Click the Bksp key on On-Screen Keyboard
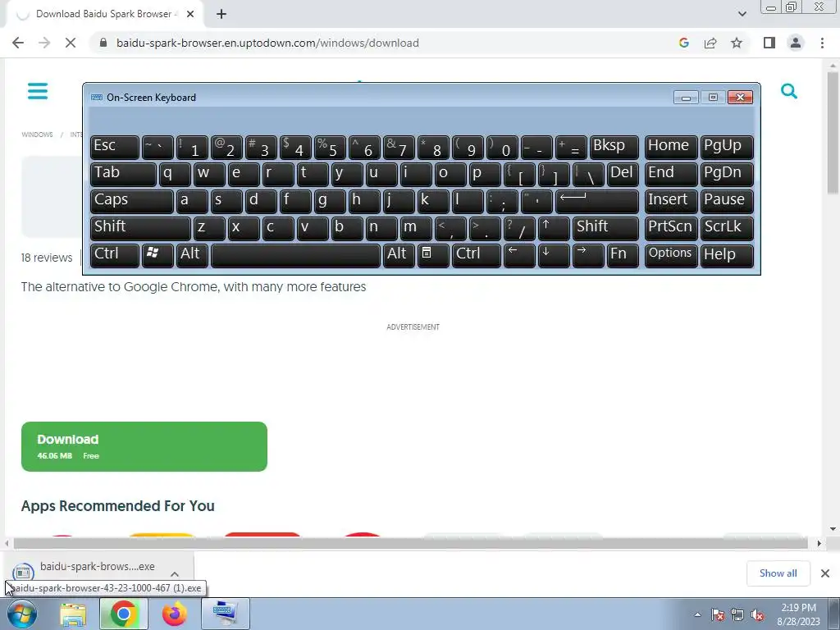Screen dimensions: 840x630 point(614,147)
